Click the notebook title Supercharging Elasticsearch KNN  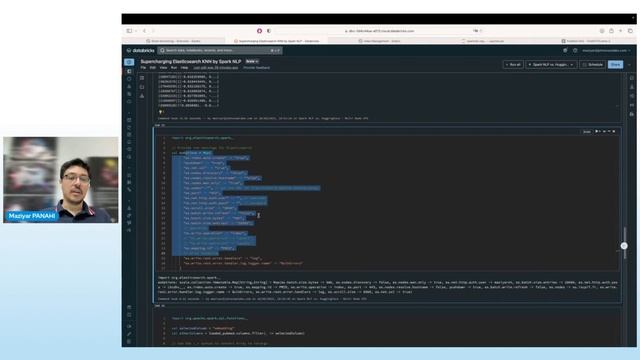(x=191, y=62)
